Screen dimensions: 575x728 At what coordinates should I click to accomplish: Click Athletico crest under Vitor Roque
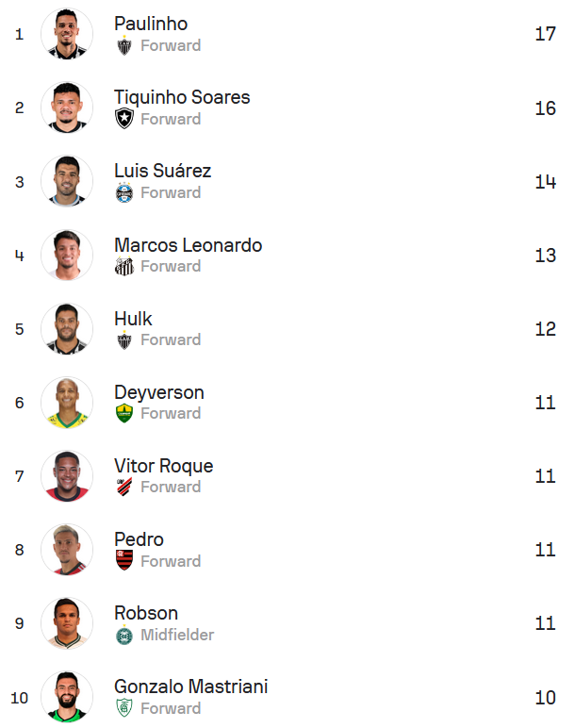tap(124, 487)
